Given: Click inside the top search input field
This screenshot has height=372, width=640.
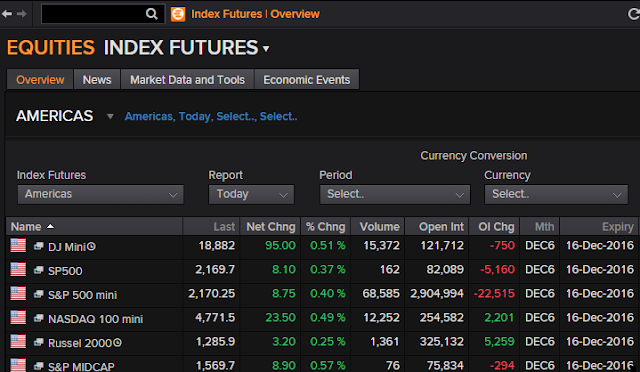Looking at the screenshot, I should (93, 14).
